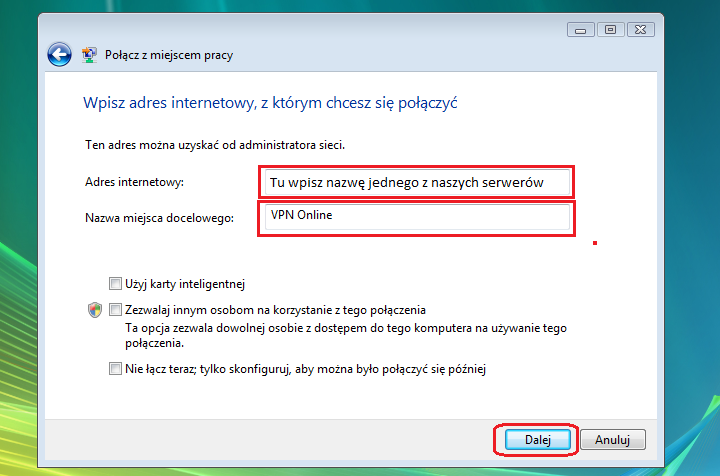The image size is (720, 476).
Task: Focus the 'Adres internetowy' input field
Action: (x=417, y=182)
